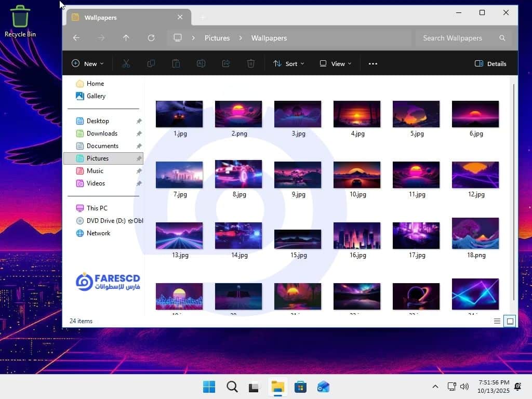The height and width of the screenshot is (399, 532).
Task: Click the search magnifier icon
Action: click(x=502, y=38)
